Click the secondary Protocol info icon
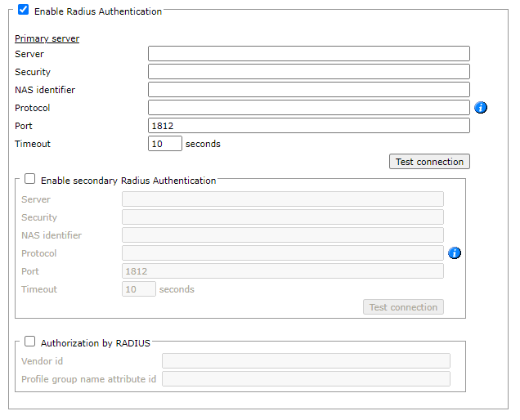This screenshot has height=420, width=520. (x=455, y=253)
